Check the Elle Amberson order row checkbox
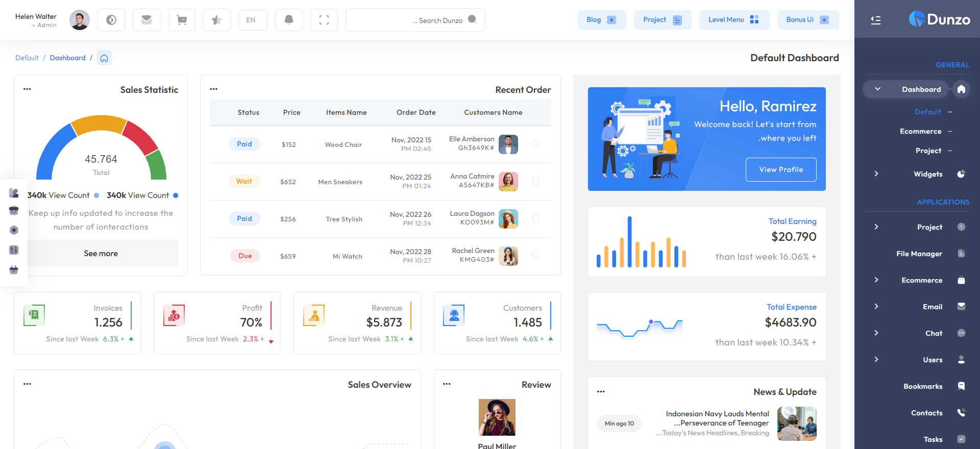This screenshot has width=980, height=449. tap(535, 144)
